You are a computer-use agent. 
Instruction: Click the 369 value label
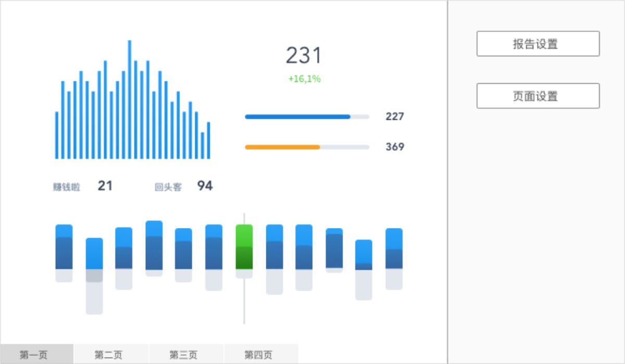click(395, 147)
